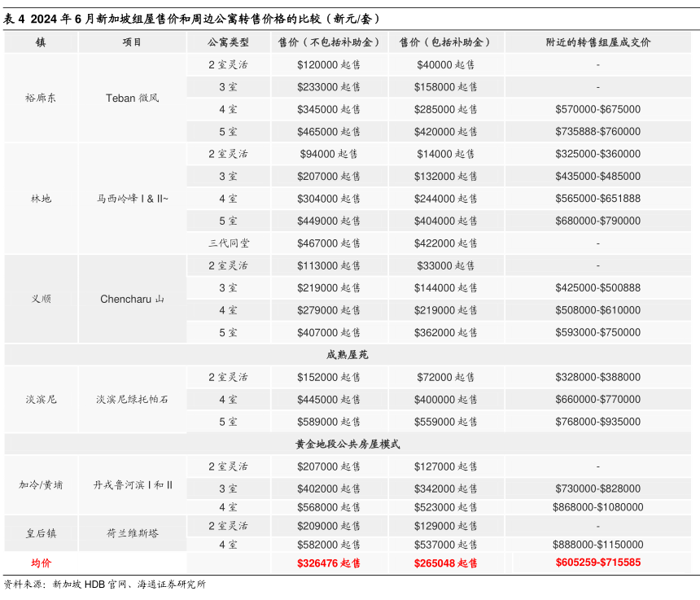Click the "售价（包括补助金）" header
The image size is (700, 600).
445,42
